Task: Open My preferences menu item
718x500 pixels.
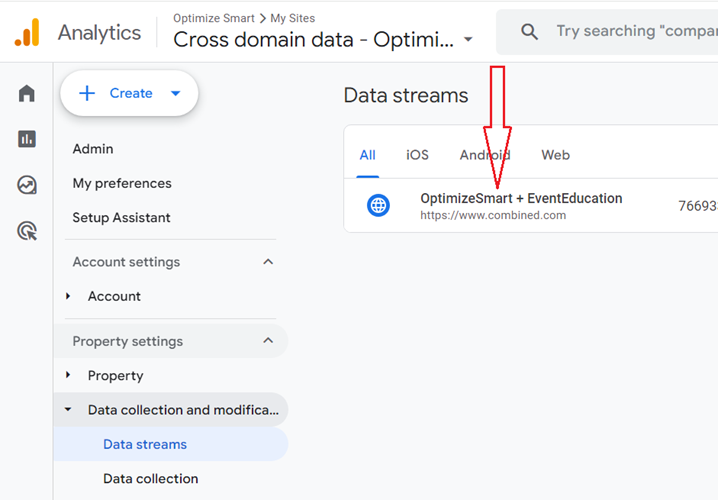Action: click(x=122, y=183)
